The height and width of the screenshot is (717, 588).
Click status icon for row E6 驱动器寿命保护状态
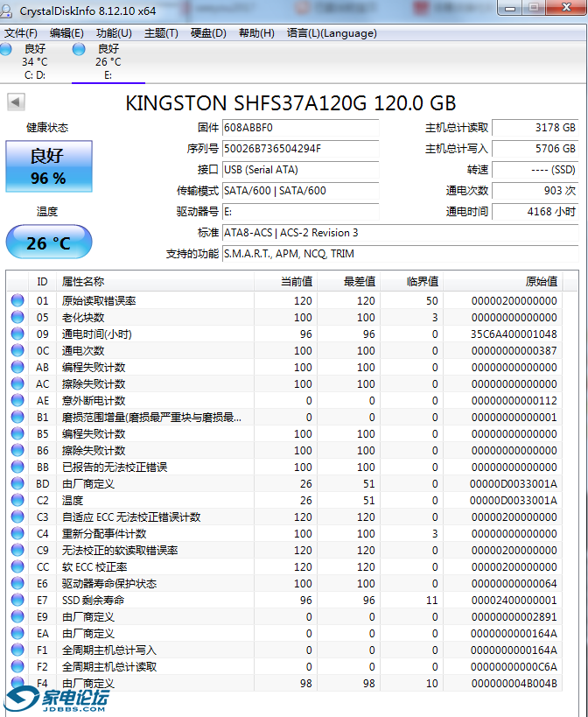point(17,583)
